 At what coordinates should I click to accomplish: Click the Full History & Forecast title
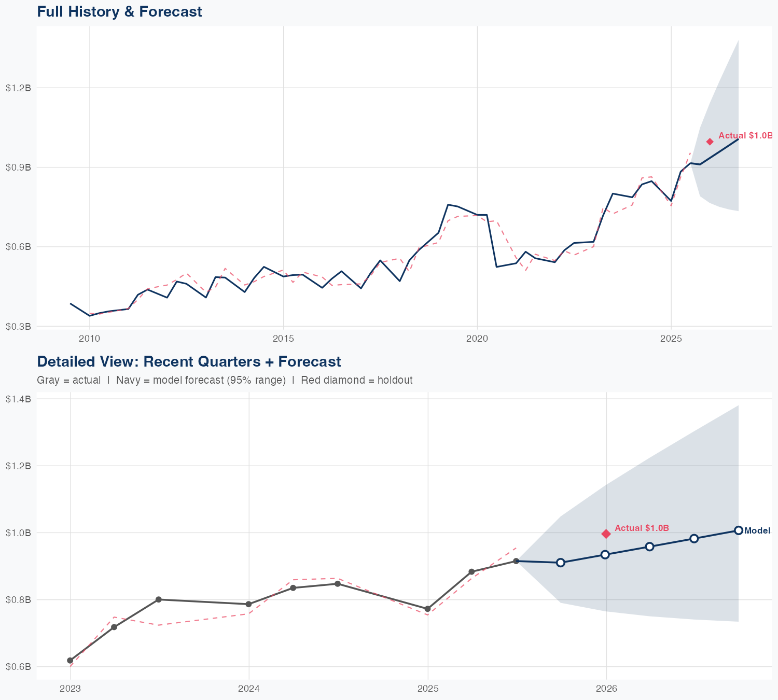tap(119, 11)
